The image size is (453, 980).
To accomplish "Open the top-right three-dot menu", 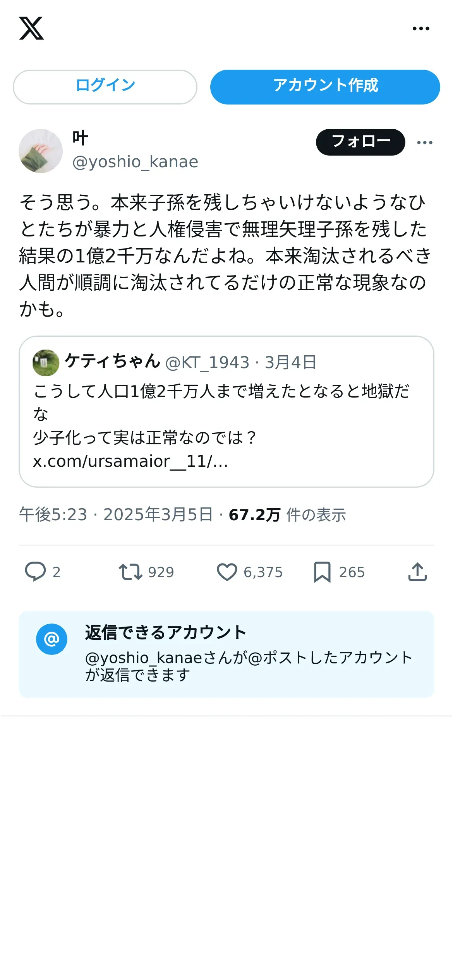I will (x=421, y=28).
